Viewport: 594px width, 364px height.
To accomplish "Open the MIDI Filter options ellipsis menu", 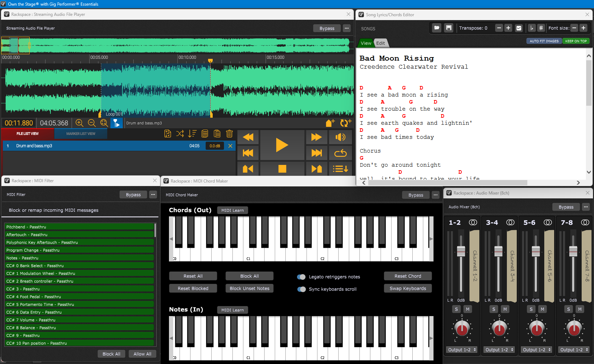I will click(153, 195).
